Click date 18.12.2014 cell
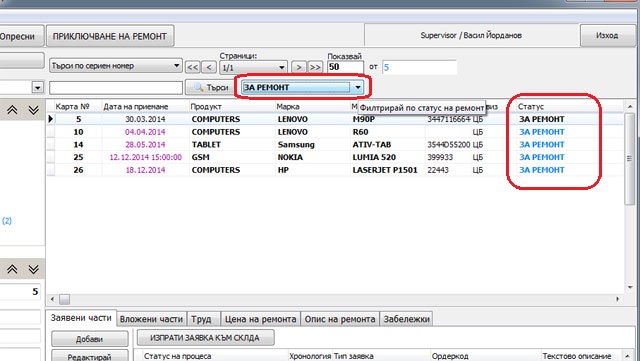Screen dimensions: 640x361 (145, 170)
